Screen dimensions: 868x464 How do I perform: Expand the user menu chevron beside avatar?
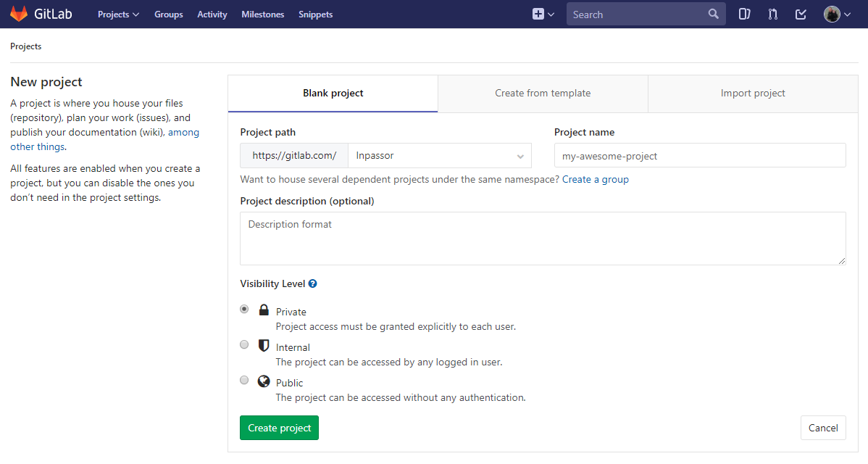[848, 14]
